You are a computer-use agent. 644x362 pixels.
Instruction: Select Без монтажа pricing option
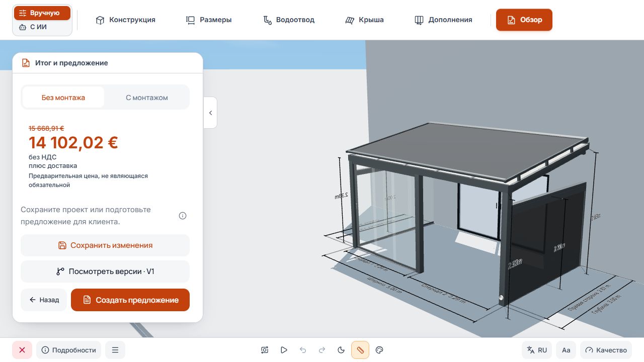[63, 98]
